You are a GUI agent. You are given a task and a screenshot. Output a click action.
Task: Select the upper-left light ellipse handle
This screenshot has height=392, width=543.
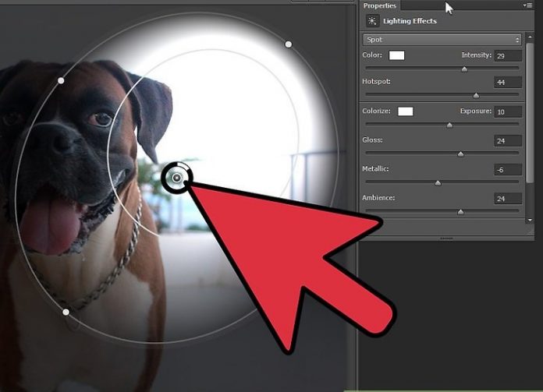(x=62, y=80)
